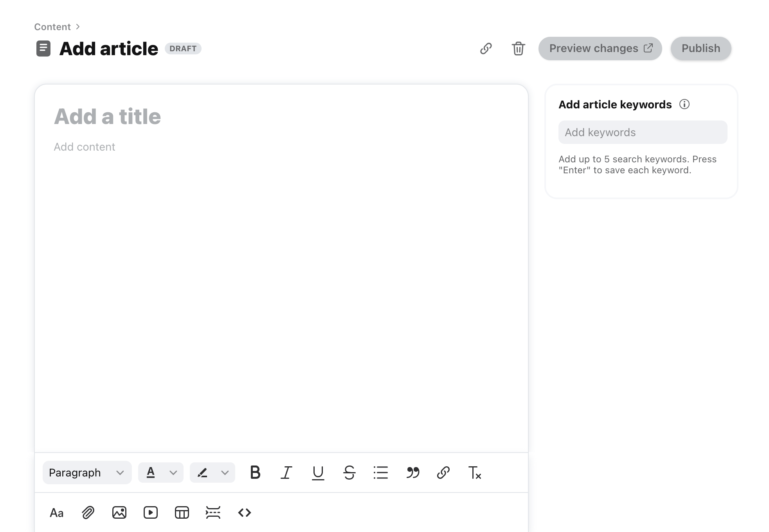Expand the highlight color dropdown
769x532 pixels.
click(225, 473)
